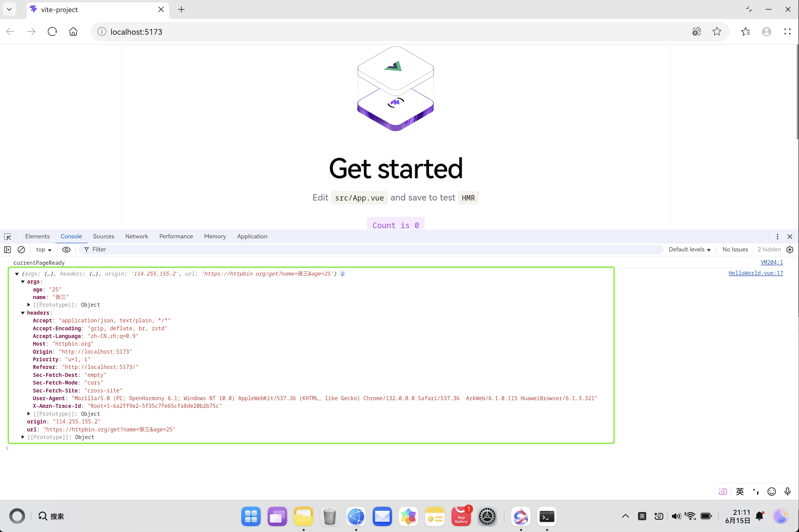Open the notes app in dock
Screen dimensions: 799x532
pos(435,516)
